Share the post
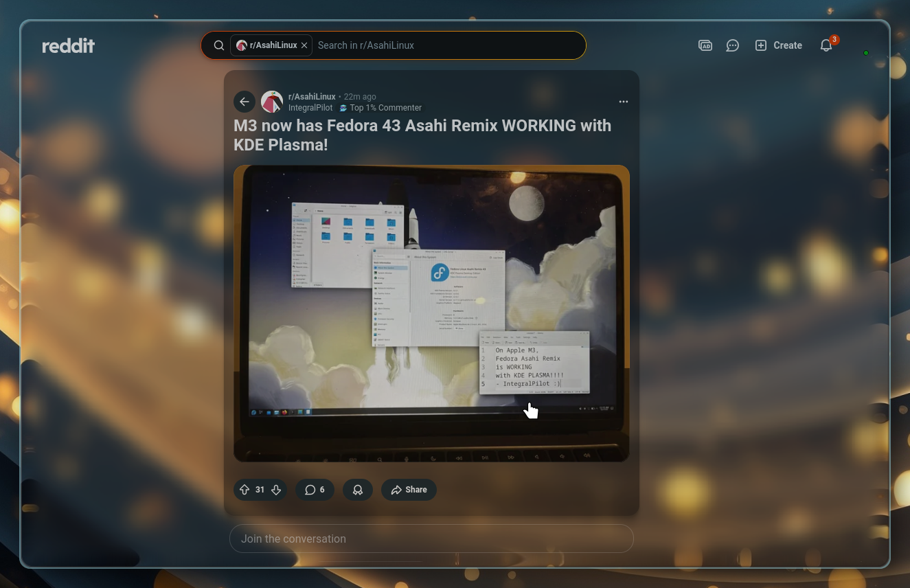Image resolution: width=910 pixels, height=588 pixels. click(x=409, y=490)
